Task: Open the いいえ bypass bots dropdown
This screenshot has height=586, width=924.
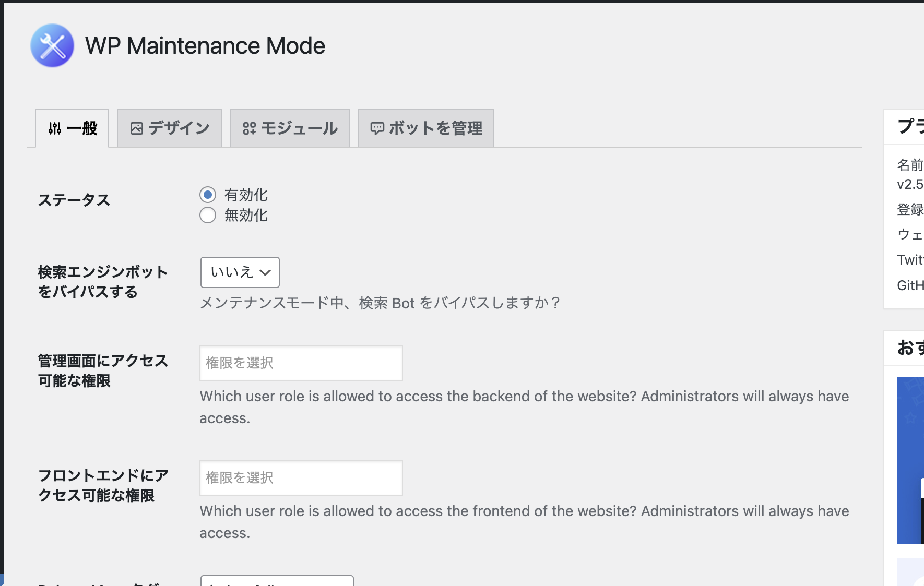Action: (240, 272)
